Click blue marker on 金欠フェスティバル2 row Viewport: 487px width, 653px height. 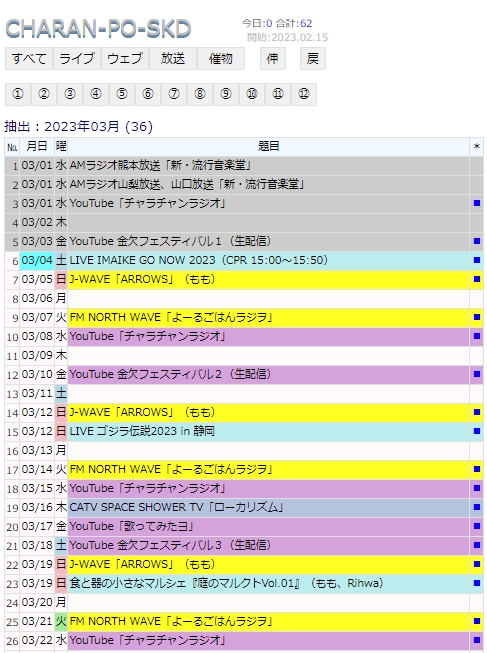477,374
